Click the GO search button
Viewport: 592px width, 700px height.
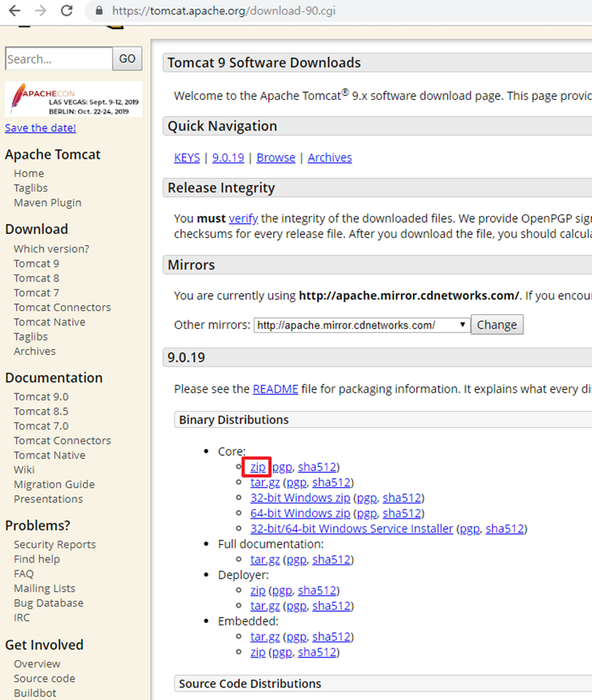click(127, 58)
